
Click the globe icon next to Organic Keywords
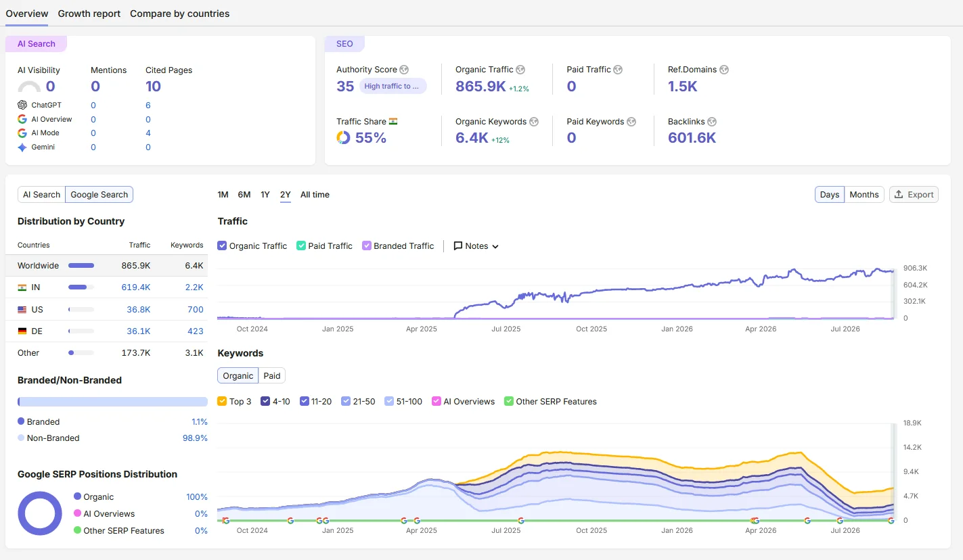point(534,122)
